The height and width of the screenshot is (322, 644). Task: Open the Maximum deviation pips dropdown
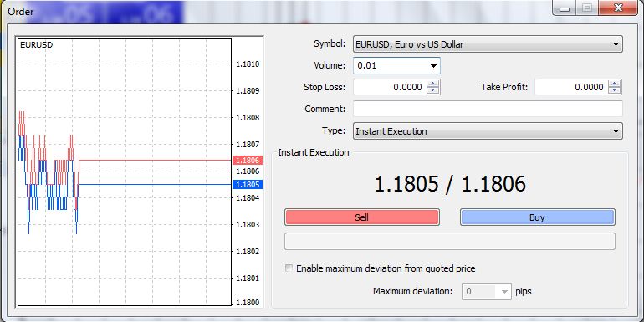(487, 292)
